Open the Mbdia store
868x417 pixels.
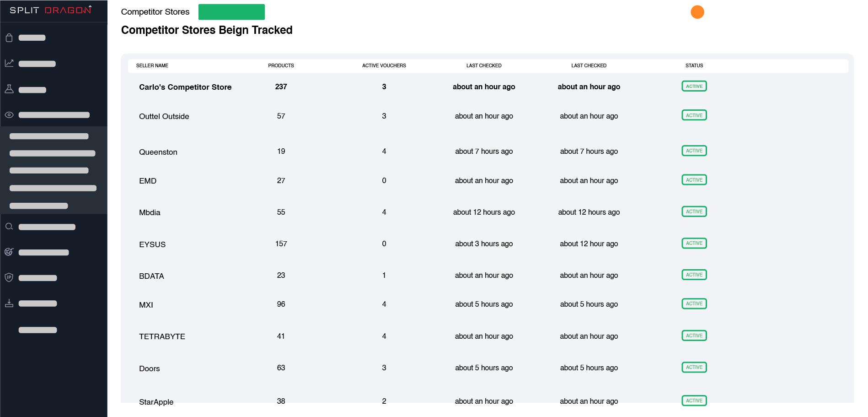point(150,212)
